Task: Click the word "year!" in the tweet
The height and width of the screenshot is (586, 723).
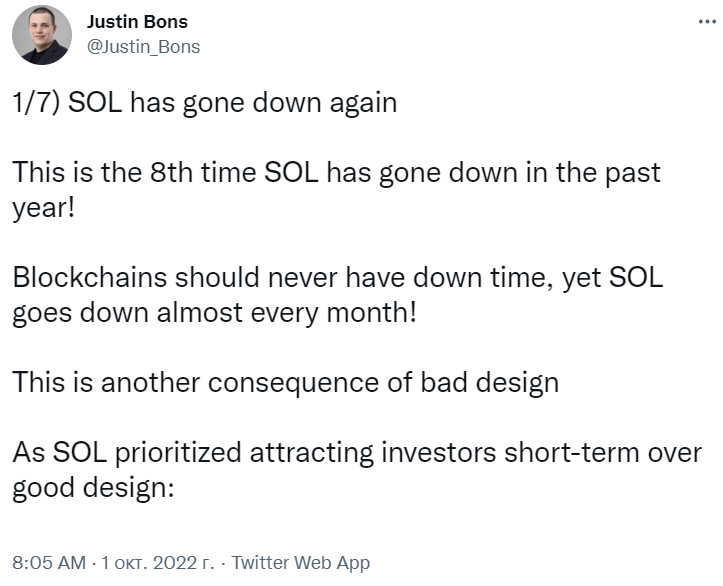Action: [x=43, y=208]
